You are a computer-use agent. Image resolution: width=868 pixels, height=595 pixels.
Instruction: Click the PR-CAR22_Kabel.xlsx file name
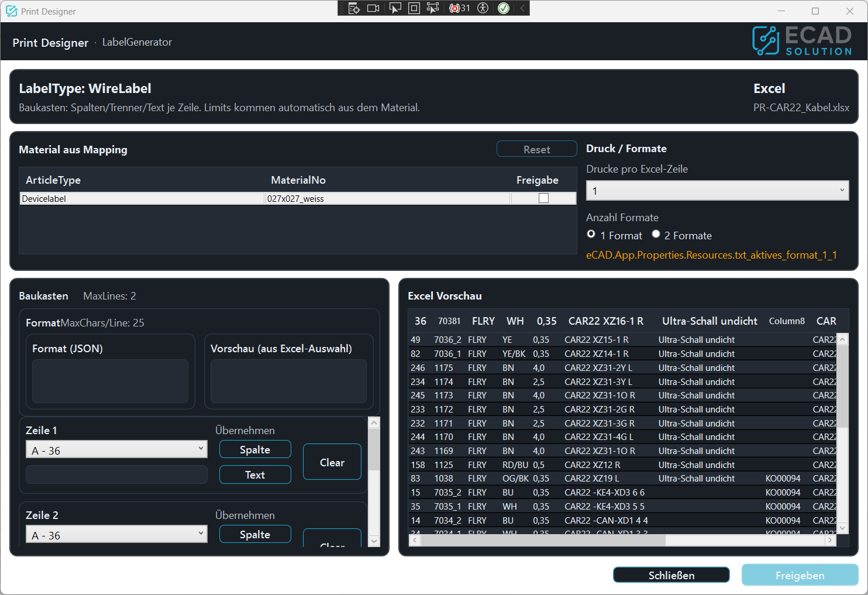tap(801, 108)
